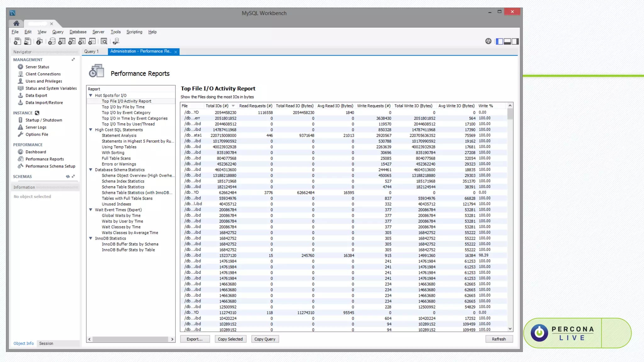The image size is (644, 362).
Task: Sort by Total IOs (#) column header
Action: click(217, 106)
